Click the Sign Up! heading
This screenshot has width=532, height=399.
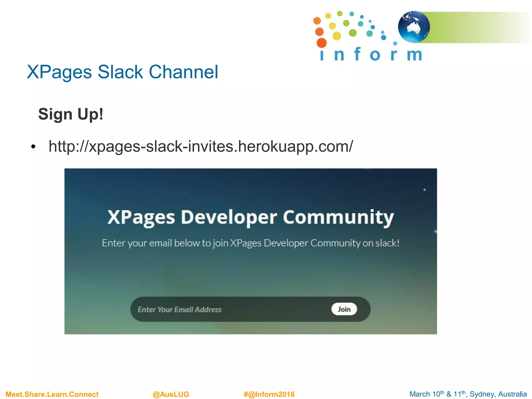point(71,114)
